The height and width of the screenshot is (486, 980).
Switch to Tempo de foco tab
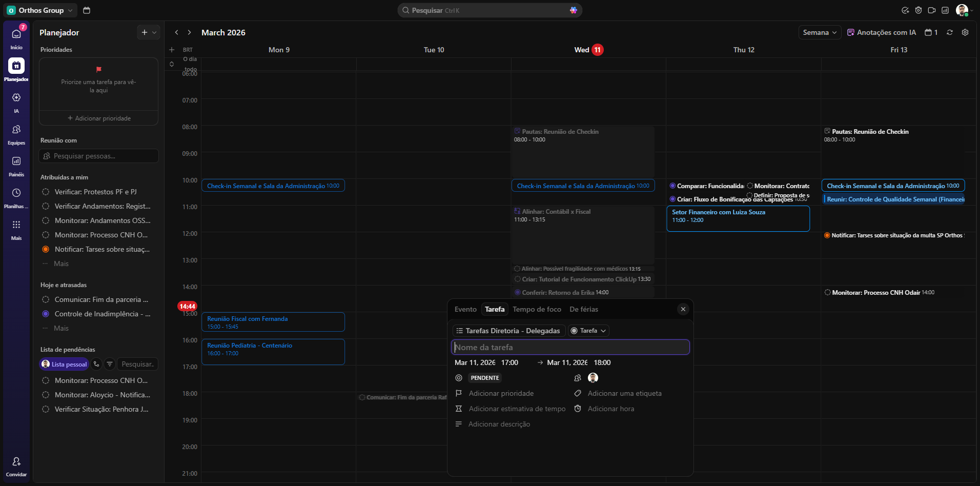pyautogui.click(x=537, y=309)
